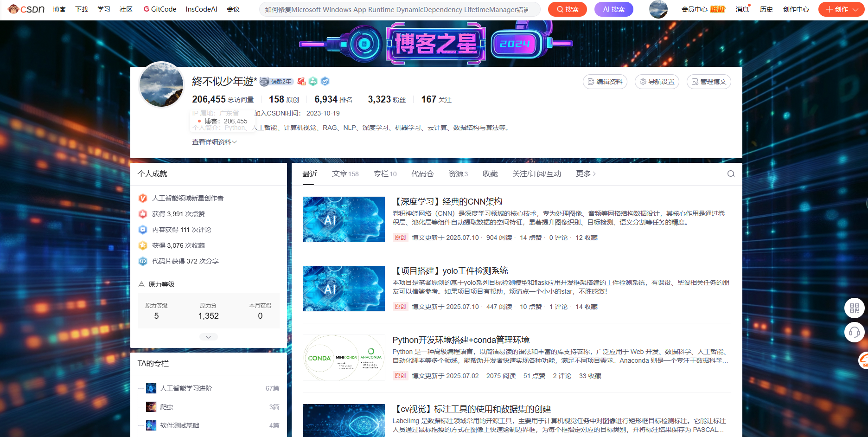Click the large profile avatar photo
This screenshot has width=868, height=437.
click(161, 84)
